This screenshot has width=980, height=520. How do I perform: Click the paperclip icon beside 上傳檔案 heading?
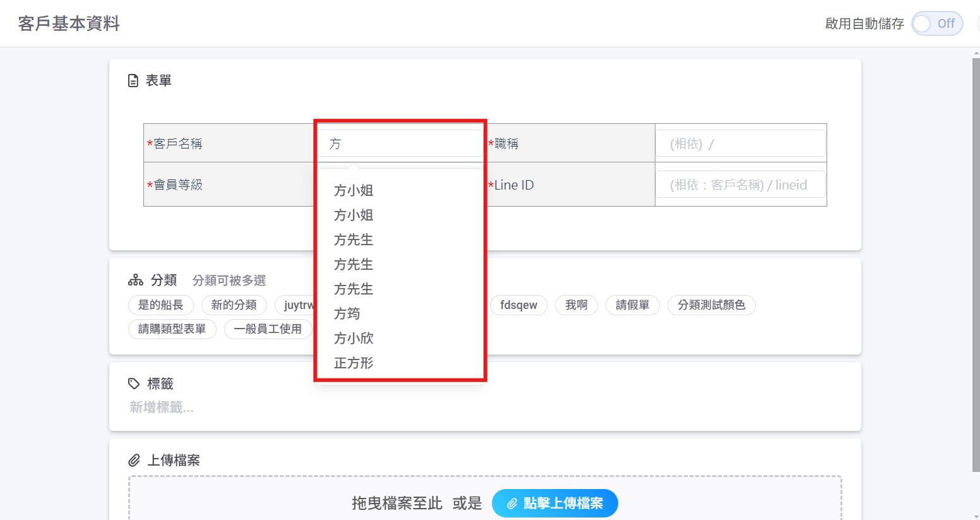click(x=134, y=460)
